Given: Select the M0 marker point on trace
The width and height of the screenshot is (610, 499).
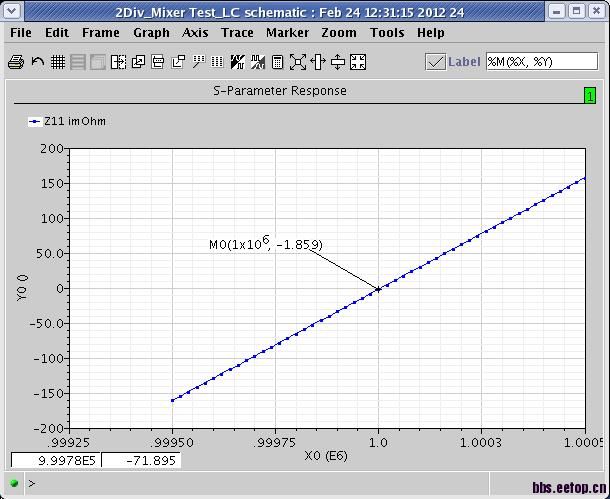Looking at the screenshot, I should point(378,289).
